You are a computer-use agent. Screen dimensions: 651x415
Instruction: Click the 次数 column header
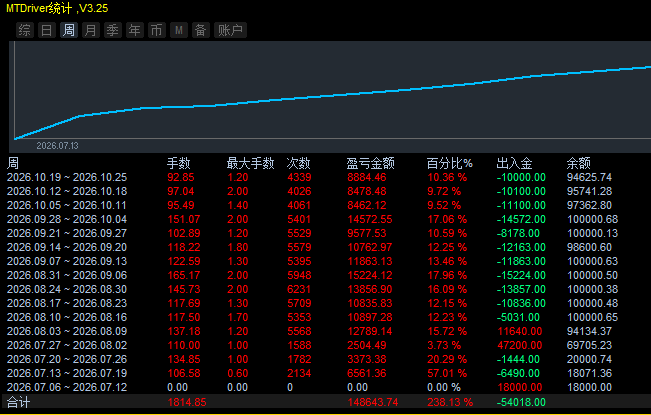299,163
